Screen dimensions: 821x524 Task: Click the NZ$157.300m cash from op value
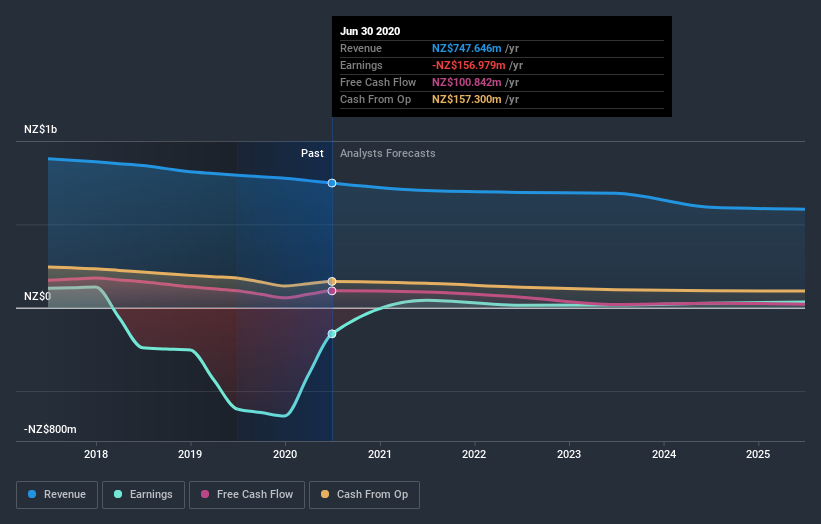(467, 99)
